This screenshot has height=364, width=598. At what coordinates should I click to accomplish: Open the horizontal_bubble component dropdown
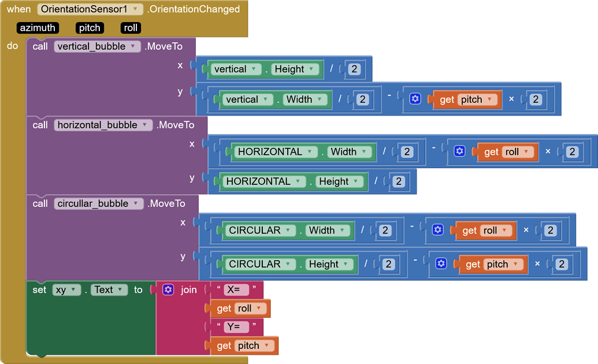[145, 125]
